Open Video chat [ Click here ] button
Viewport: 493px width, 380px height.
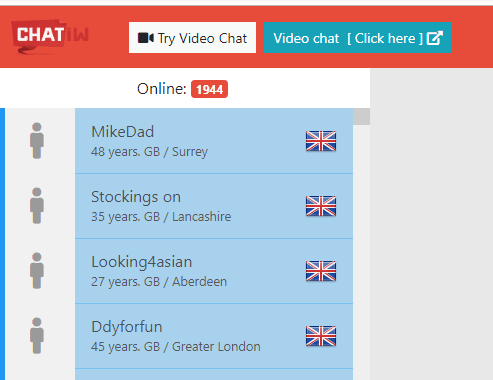pos(358,38)
